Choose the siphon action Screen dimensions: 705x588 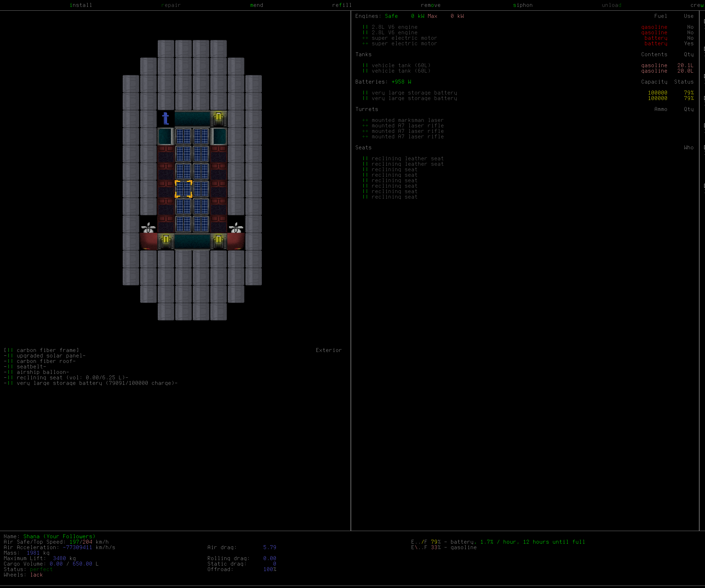[x=523, y=5]
